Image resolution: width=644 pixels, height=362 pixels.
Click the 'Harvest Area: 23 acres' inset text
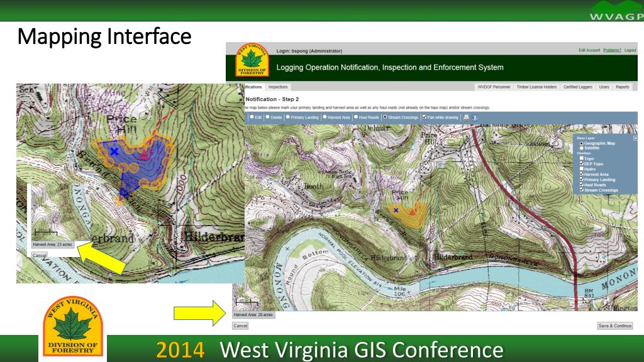tap(53, 244)
